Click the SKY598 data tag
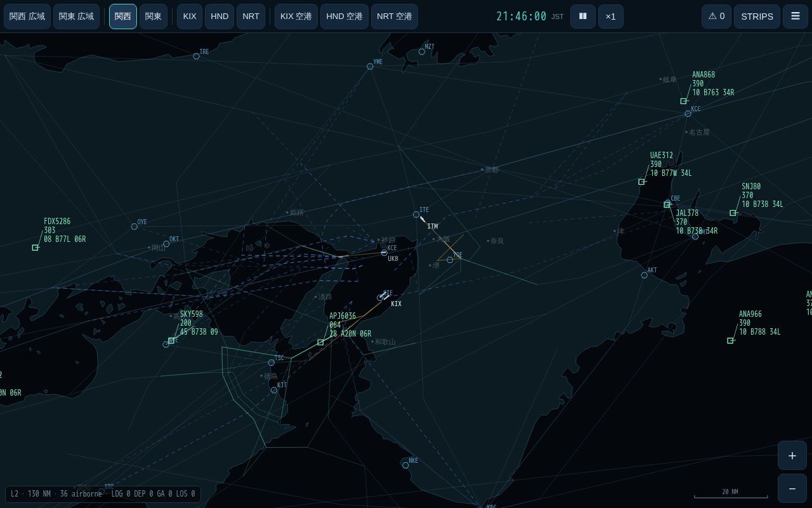The image size is (812, 508). [x=199, y=323]
